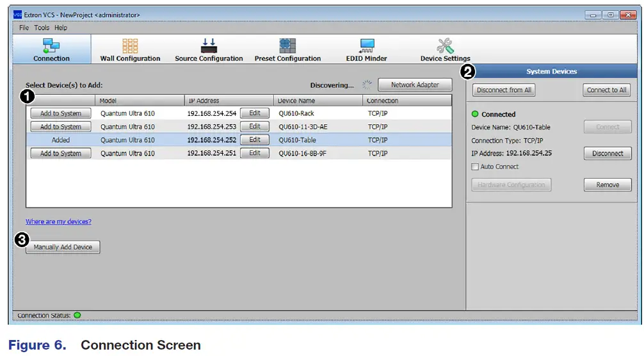This screenshot has height=356, width=644.
Task: Select QU610-11-3D-AE device name cell
Action: [x=303, y=127]
